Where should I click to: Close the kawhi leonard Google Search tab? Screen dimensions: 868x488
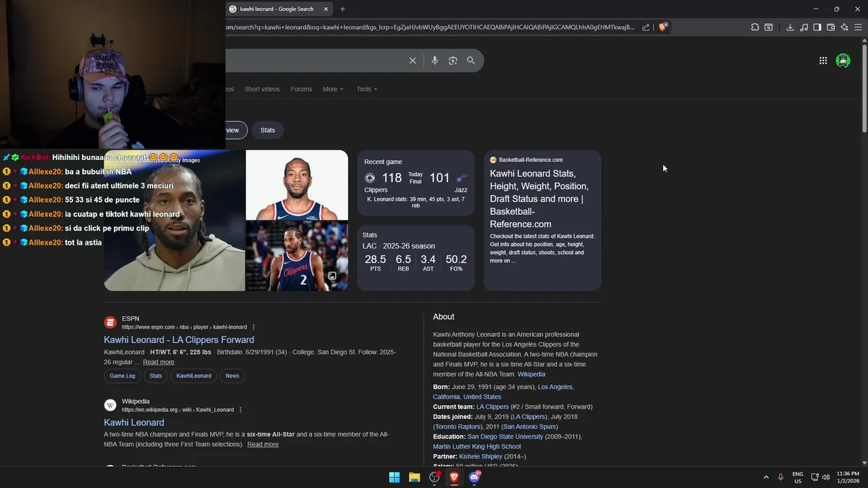point(326,9)
